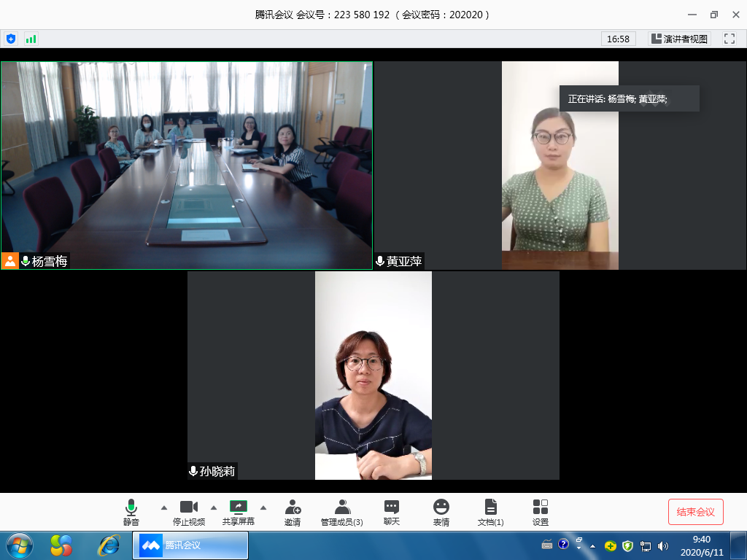747x560 pixels.
Task: Mute system volume in the tray
Action: pos(662,545)
